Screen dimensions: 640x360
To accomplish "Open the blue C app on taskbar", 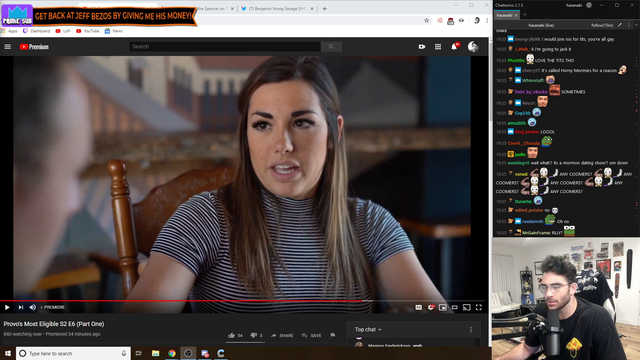I will (221, 353).
